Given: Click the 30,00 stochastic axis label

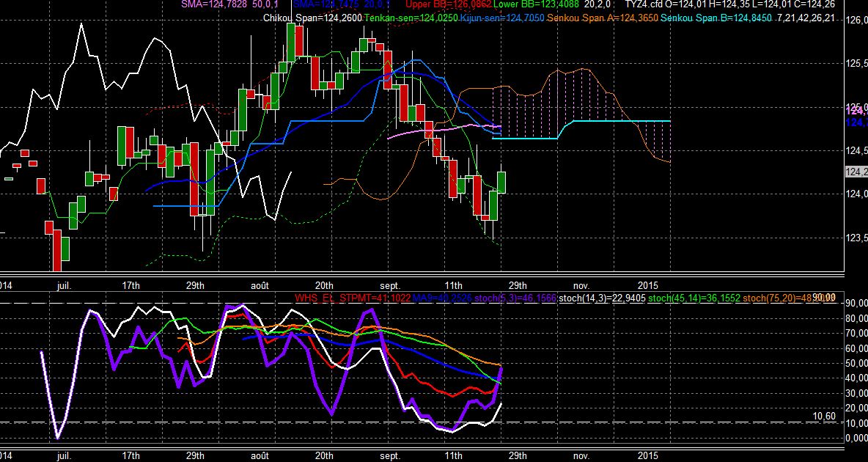Looking at the screenshot, I should 857,393.
